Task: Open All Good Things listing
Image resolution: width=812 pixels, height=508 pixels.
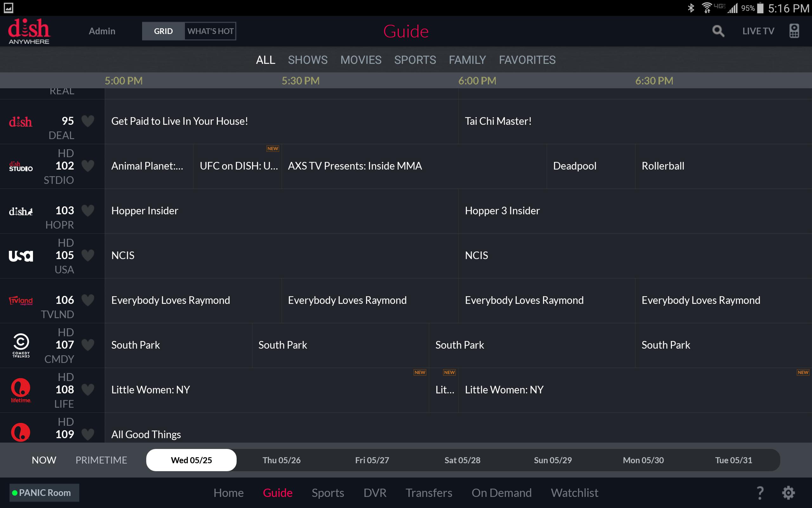Action: [x=458, y=428]
